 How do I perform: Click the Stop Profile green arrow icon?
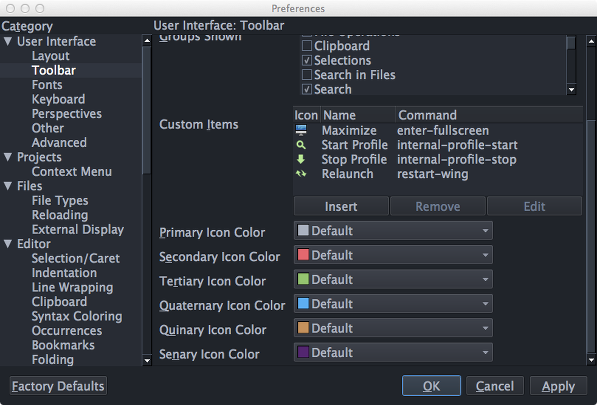pyautogui.click(x=301, y=159)
